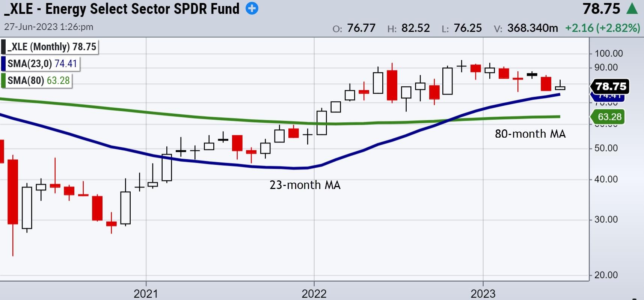
Task: Click the 27-Jun-2023 1:26:pm timestamp
Action: [49, 27]
